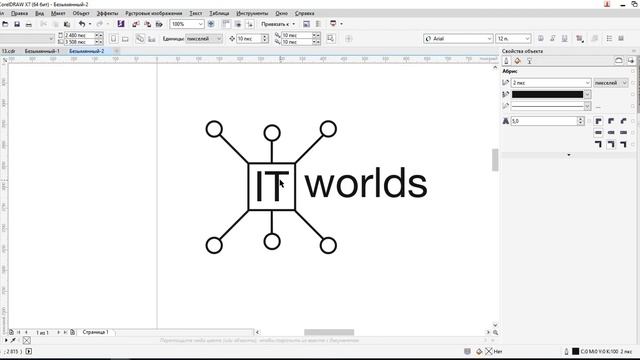The width and height of the screenshot is (640, 360).
Task: Click the horizontal scrollbar thumb
Action: click(x=329, y=332)
